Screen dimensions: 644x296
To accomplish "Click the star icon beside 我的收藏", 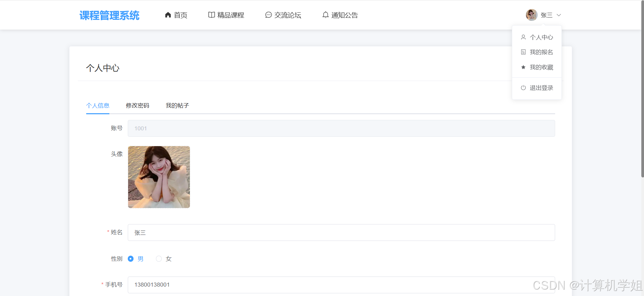I will (523, 67).
